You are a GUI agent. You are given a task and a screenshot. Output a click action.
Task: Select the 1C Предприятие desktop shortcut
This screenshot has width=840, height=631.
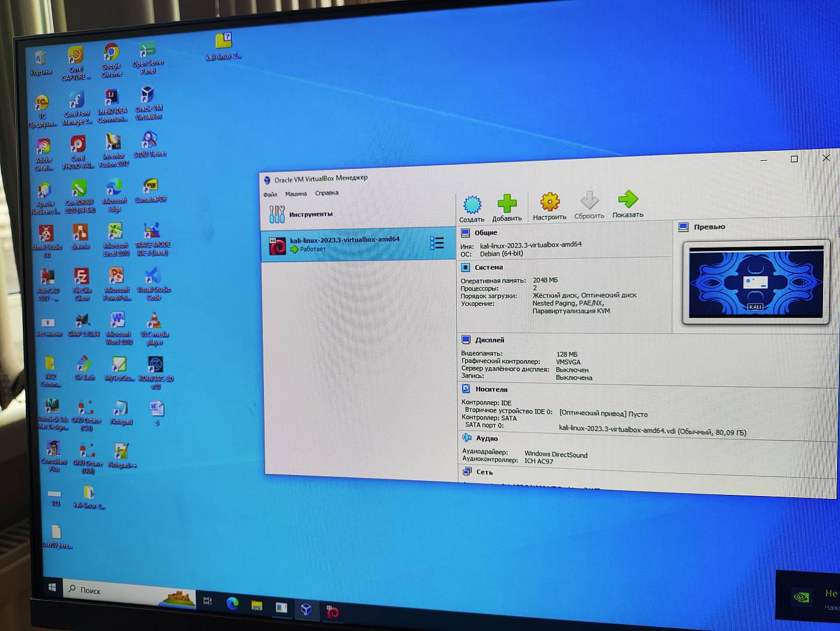click(x=42, y=111)
